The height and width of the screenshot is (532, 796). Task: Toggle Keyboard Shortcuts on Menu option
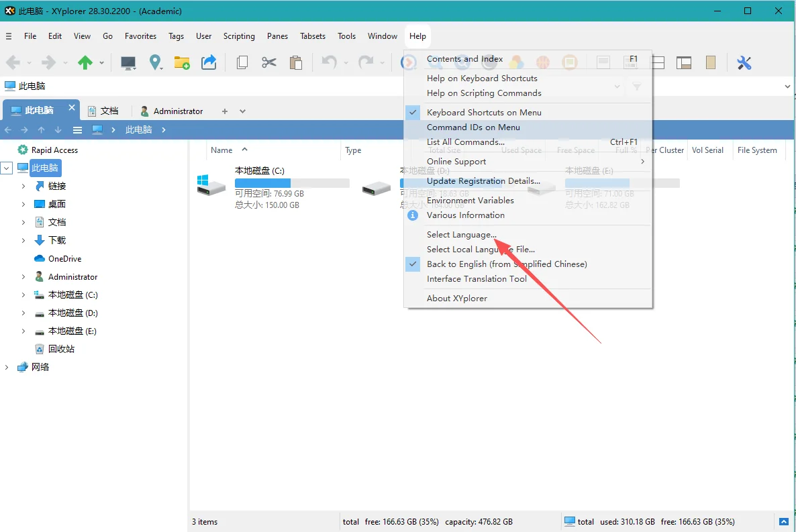pos(484,113)
